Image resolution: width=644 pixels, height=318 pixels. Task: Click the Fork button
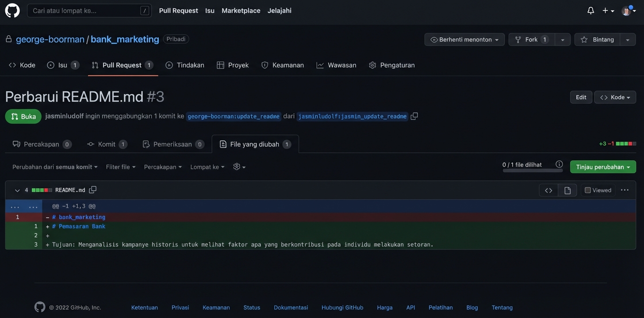pyautogui.click(x=532, y=39)
